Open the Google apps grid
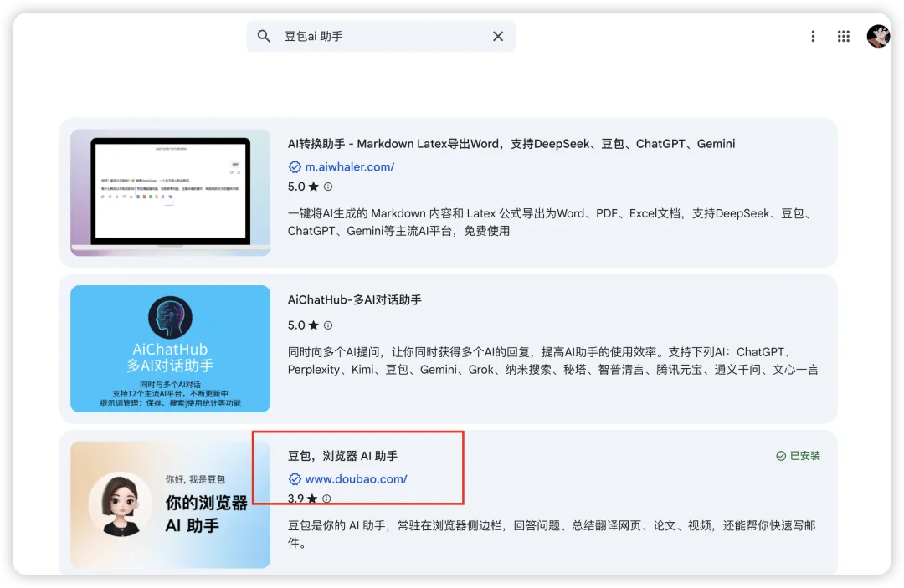 [844, 36]
